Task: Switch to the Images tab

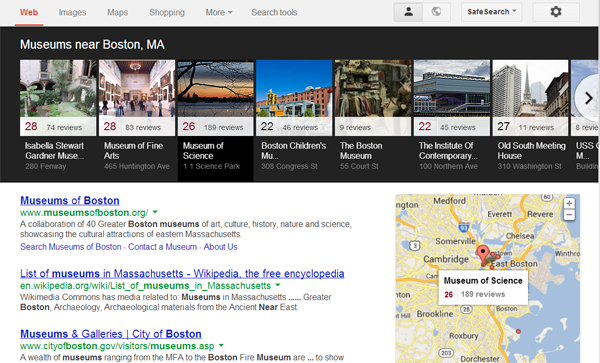Action: coord(72,12)
